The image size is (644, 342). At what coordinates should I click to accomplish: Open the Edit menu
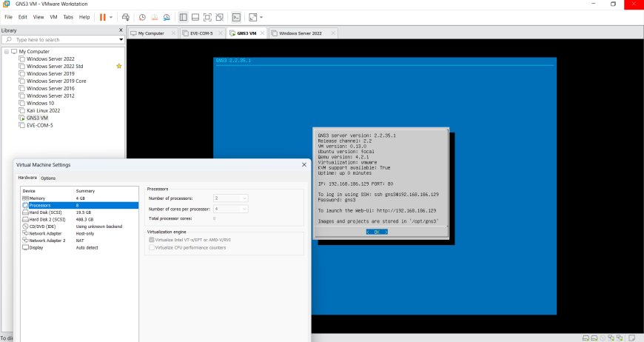point(23,17)
